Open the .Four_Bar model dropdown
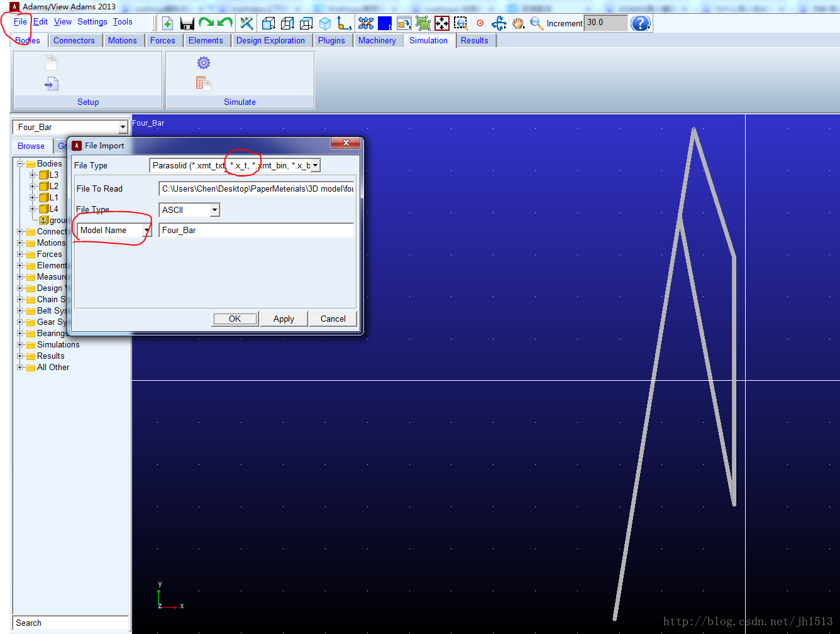This screenshot has height=634, width=840. pos(123,128)
